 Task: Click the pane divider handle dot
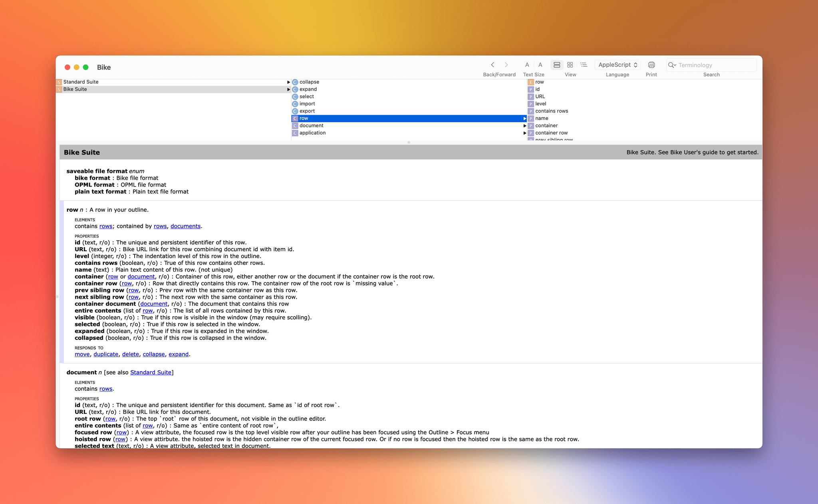pyautogui.click(x=409, y=143)
